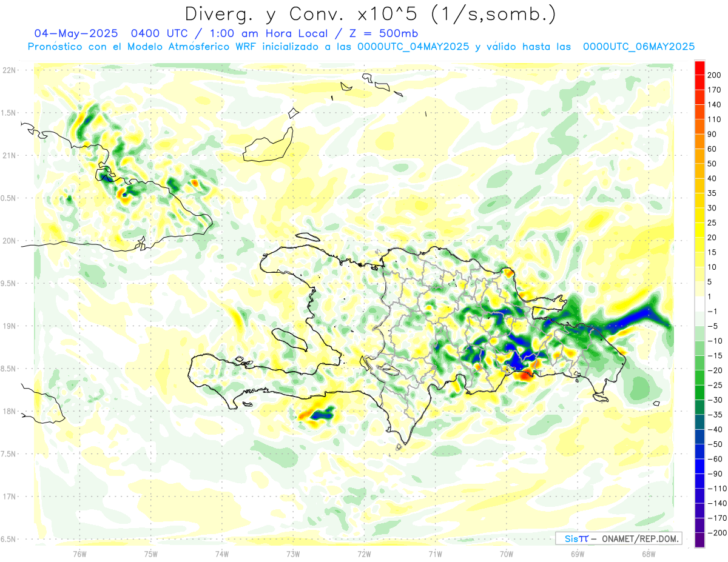Click the 6.5N latitude label
Screen dimensions: 728x562
click(x=8, y=540)
